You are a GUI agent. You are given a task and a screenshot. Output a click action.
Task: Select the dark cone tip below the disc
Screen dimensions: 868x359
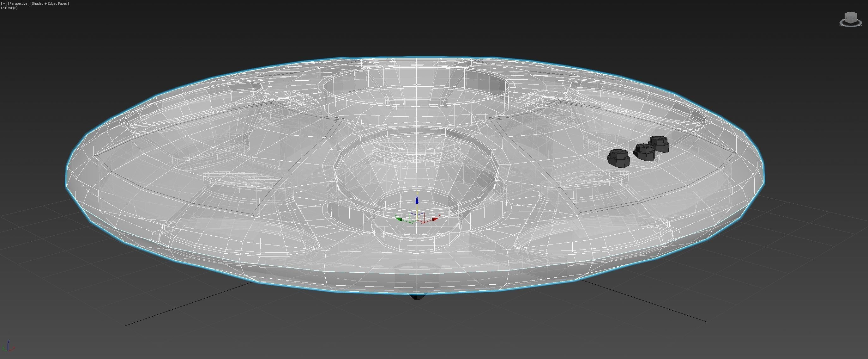coord(417,297)
